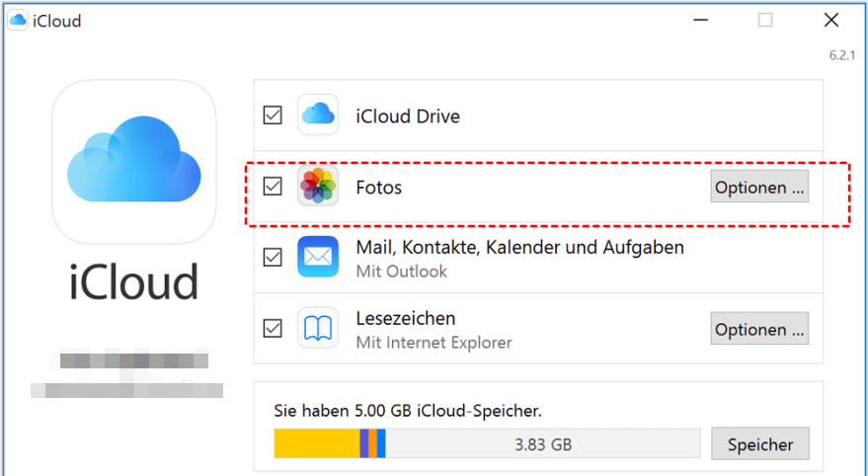Click the blurred account name text
This screenshot has width=868, height=476.
tap(133, 359)
